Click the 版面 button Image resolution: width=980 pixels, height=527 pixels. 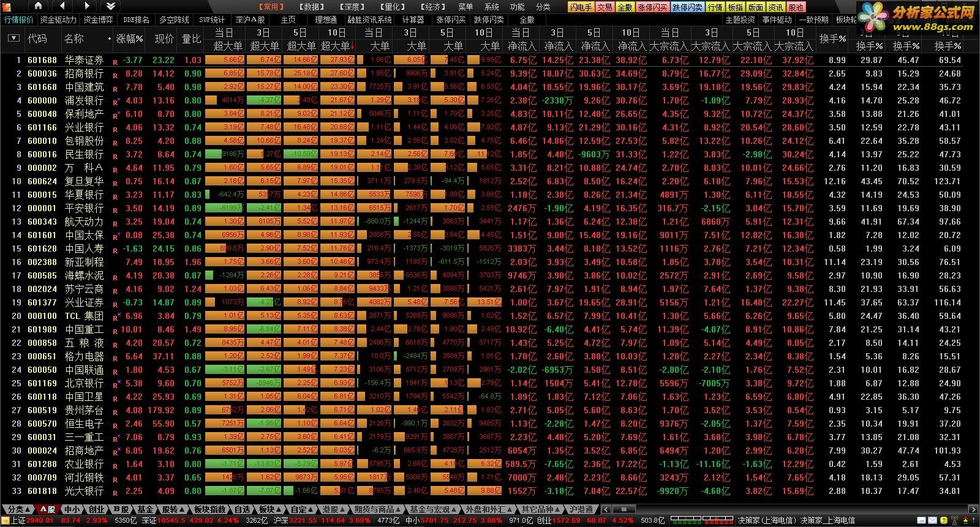point(756,7)
